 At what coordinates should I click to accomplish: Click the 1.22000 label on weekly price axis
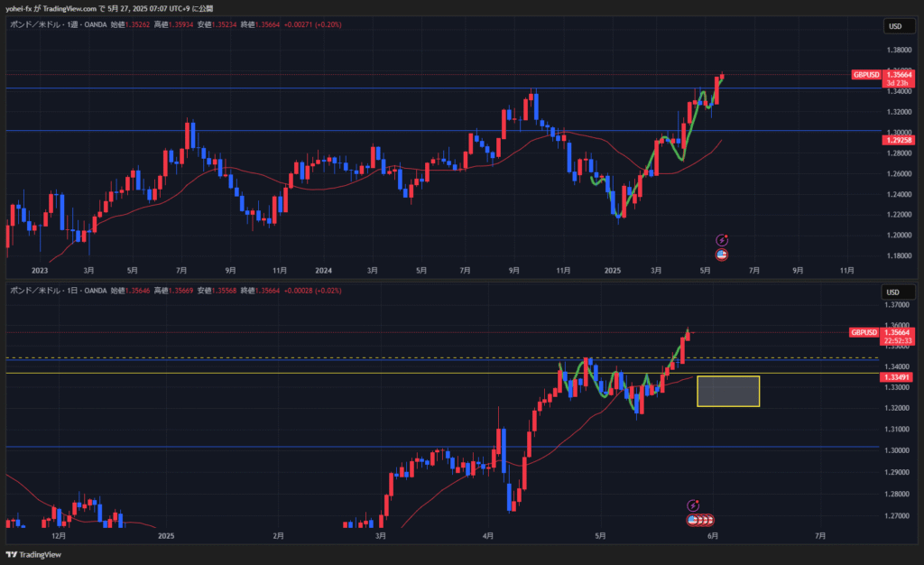tap(899, 215)
